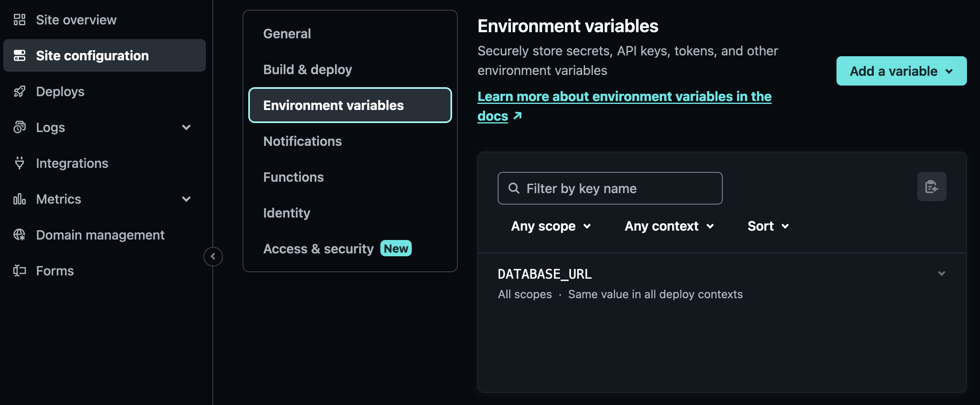980x405 pixels.
Task: Expand the Logs sidebar section
Action: (186, 127)
